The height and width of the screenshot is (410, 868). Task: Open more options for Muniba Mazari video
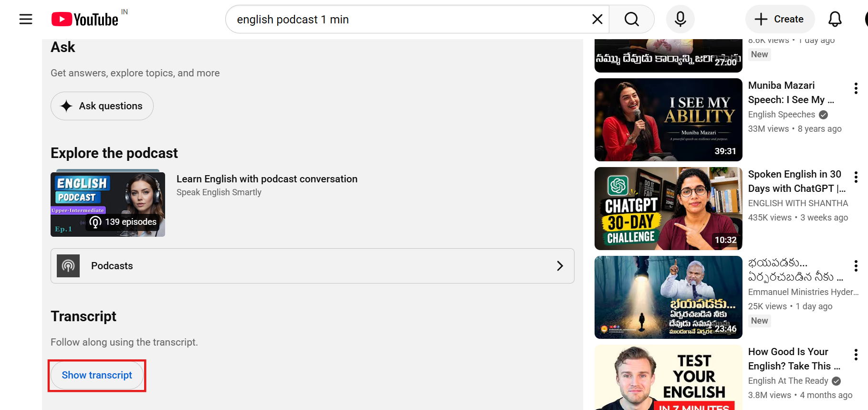[x=856, y=88]
